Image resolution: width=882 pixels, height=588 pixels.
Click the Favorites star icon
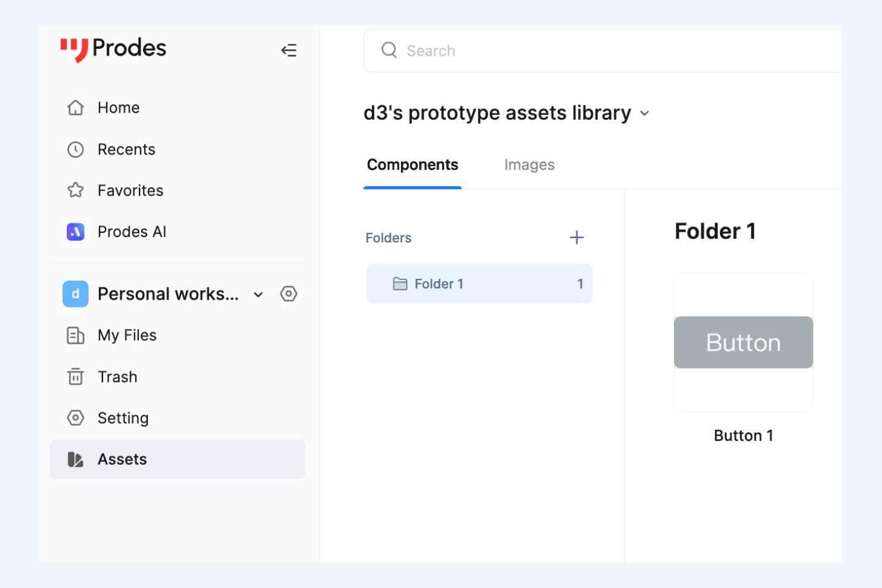tap(76, 191)
